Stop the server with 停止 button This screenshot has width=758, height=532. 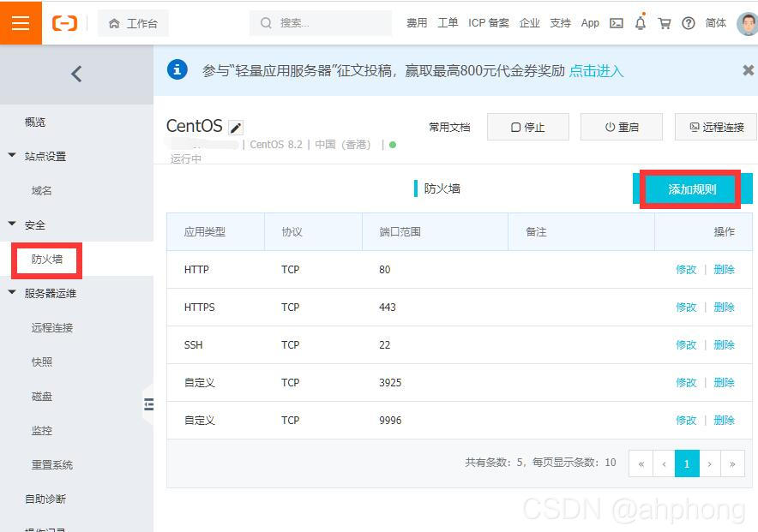(528, 127)
